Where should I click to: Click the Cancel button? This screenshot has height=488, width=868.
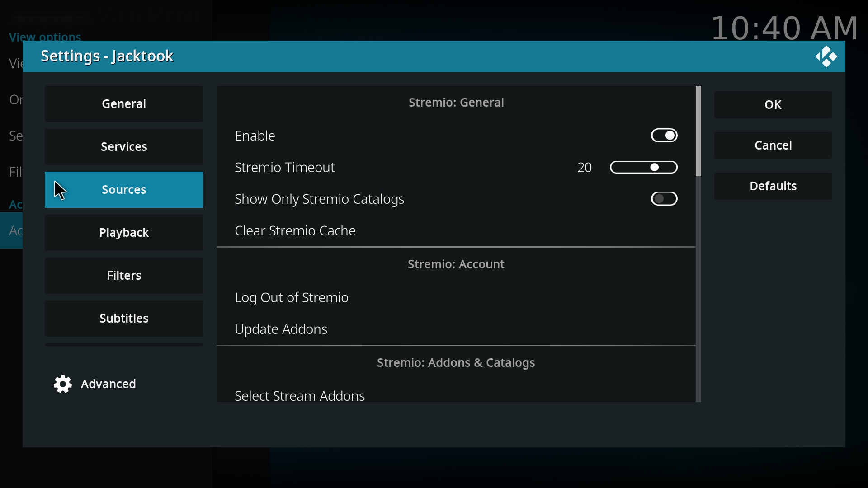coord(773,146)
